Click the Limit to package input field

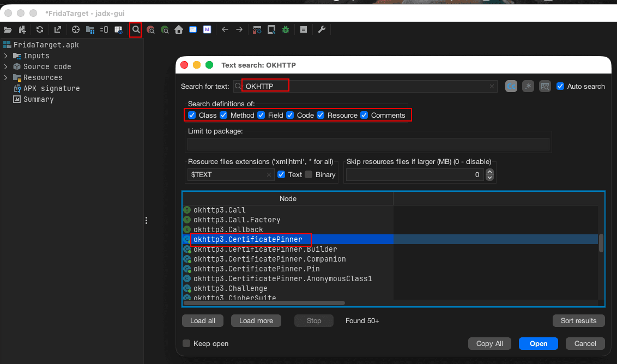coord(368,144)
